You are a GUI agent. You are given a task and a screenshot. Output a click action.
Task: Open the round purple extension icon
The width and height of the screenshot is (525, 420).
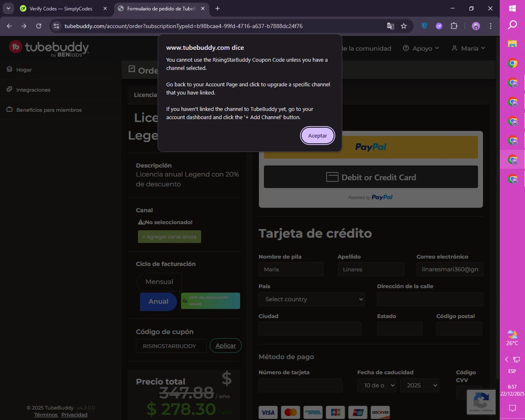click(439, 26)
